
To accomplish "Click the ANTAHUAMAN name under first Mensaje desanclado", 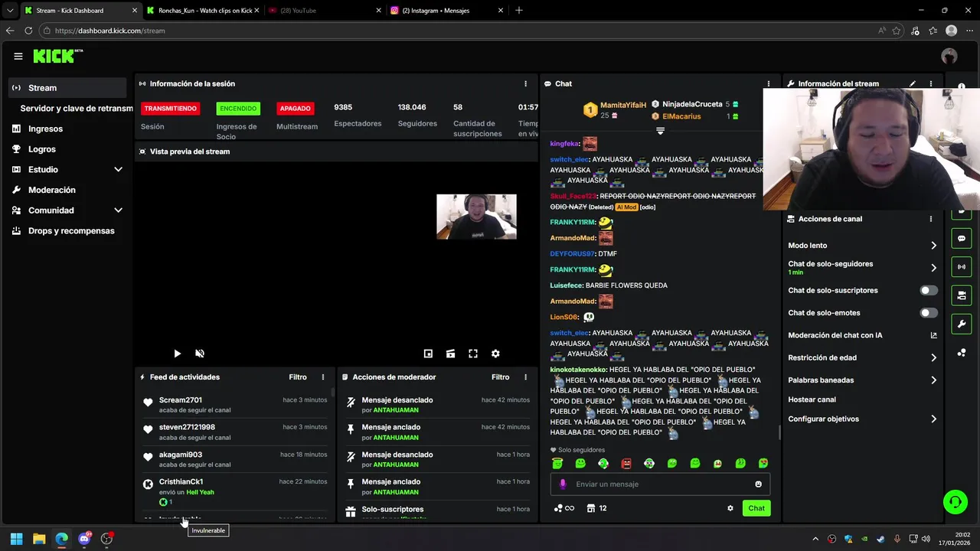I will point(396,410).
